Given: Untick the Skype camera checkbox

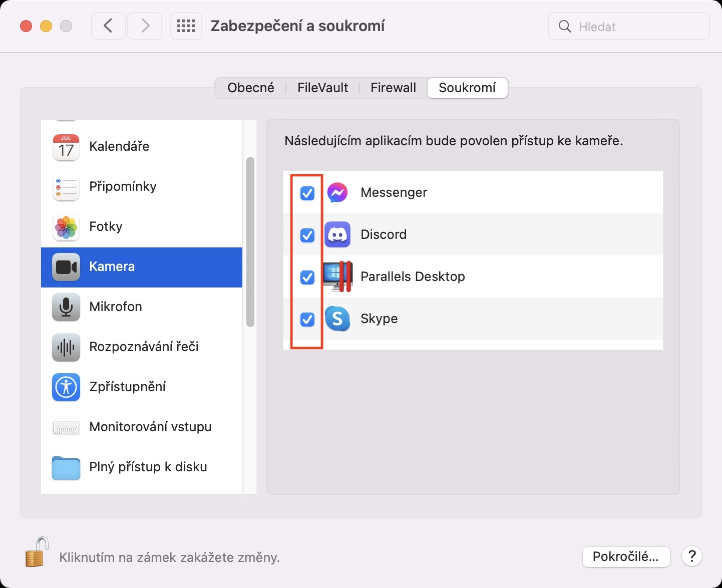Looking at the screenshot, I should [307, 319].
